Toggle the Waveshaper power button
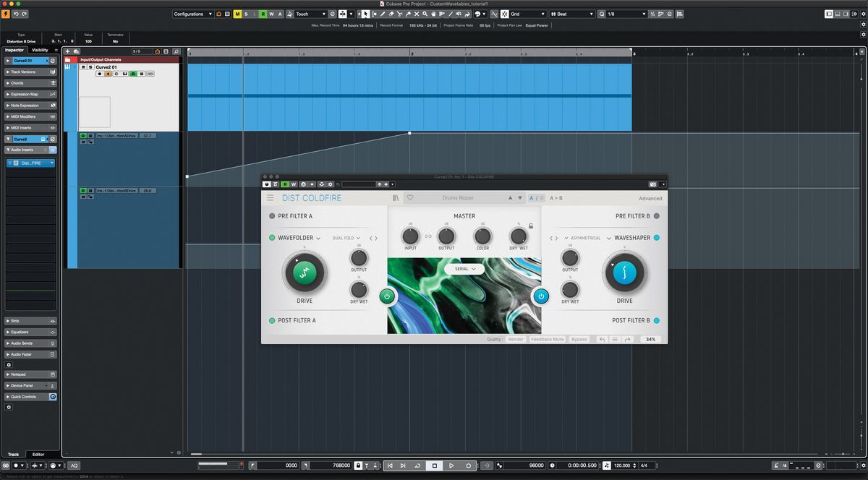This screenshot has height=480, width=868. (x=542, y=296)
